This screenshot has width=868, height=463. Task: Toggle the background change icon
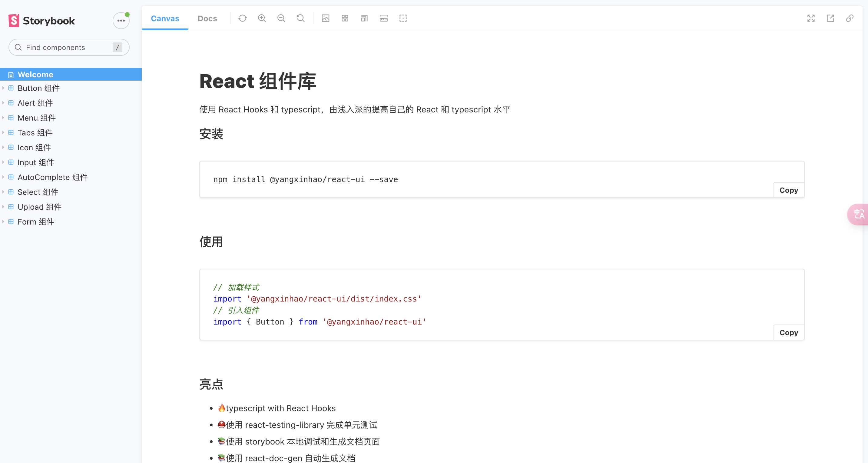pyautogui.click(x=325, y=18)
